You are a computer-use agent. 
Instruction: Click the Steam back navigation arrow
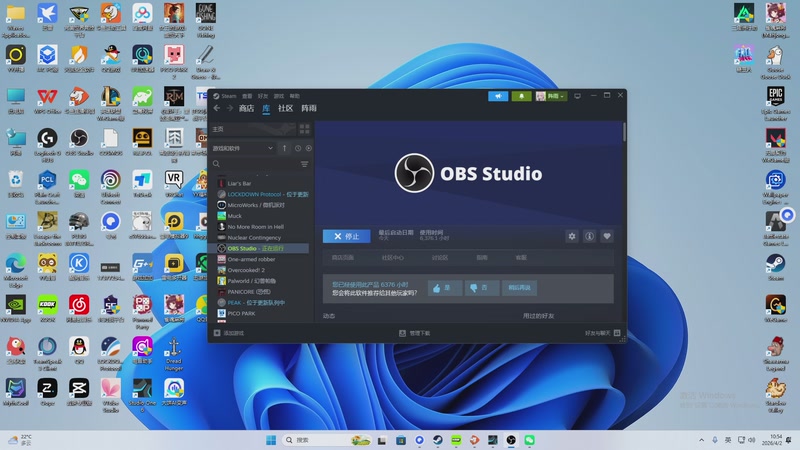[x=217, y=108]
